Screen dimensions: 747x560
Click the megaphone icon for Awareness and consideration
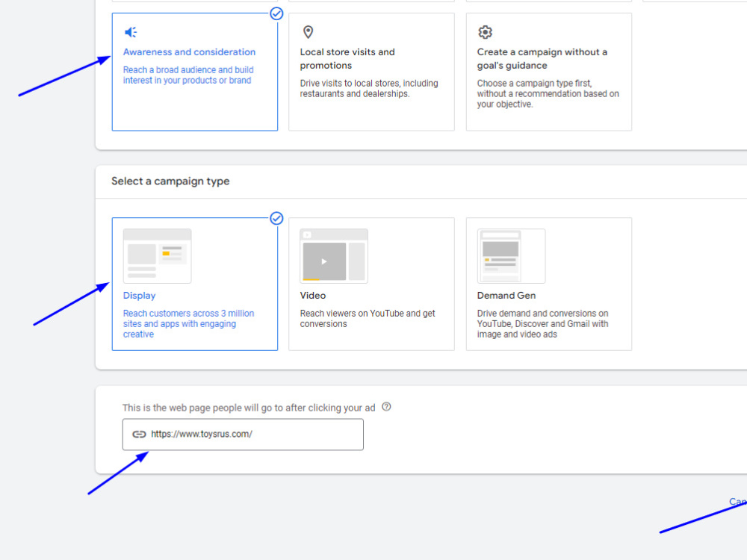coord(131,32)
